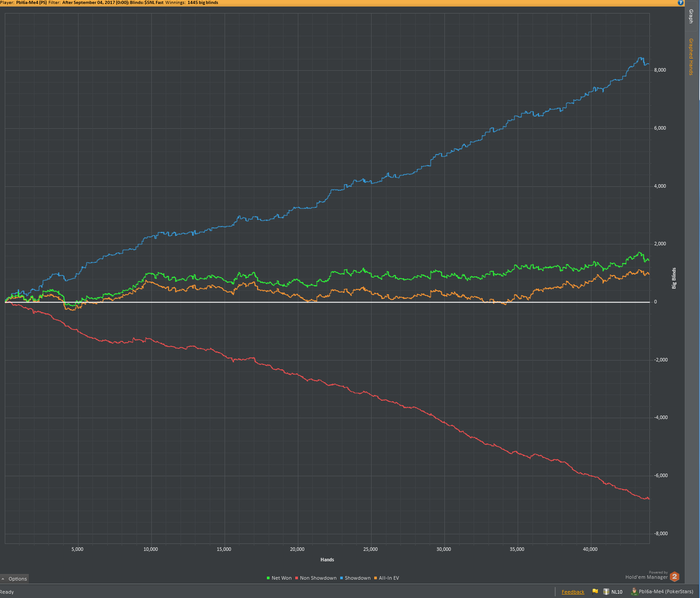This screenshot has height=598, width=700.
Task: Click the NL10 database icon
Action: [x=606, y=591]
